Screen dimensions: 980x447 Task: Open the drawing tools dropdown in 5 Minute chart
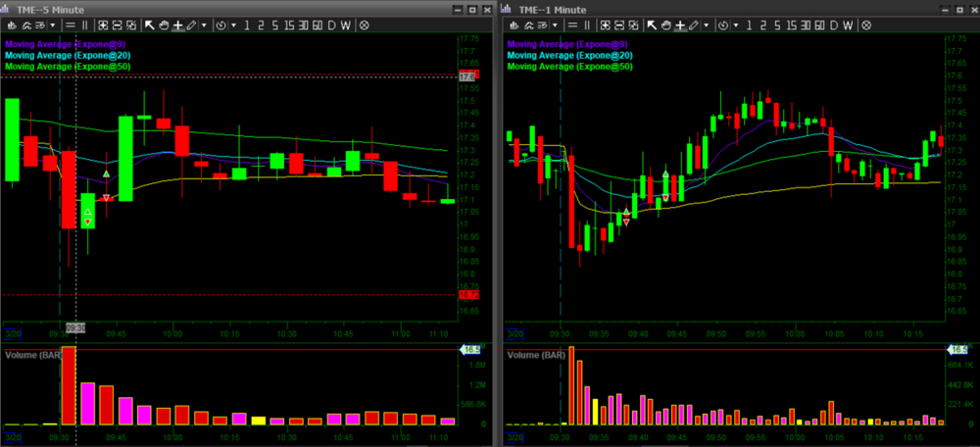(x=203, y=25)
